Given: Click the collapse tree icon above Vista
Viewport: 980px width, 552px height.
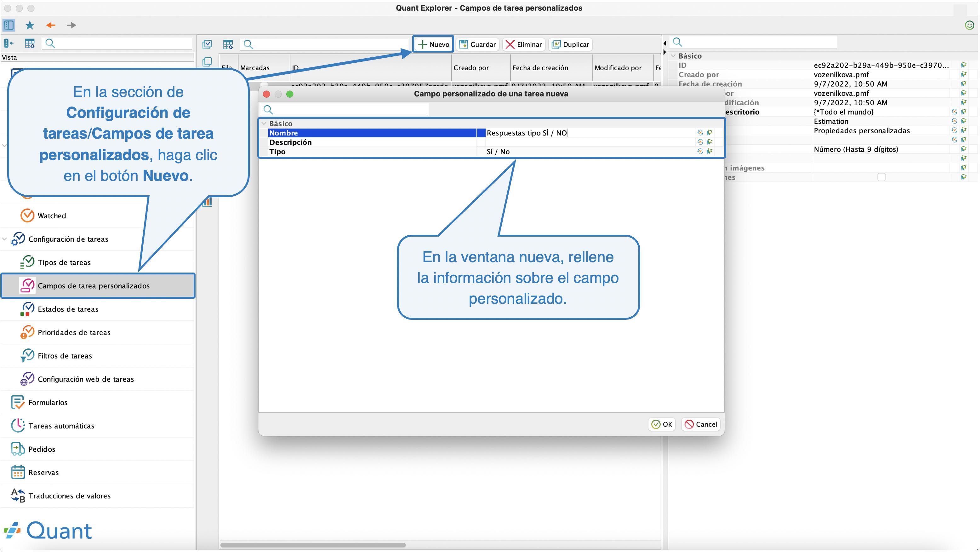Looking at the screenshot, I should [9, 43].
